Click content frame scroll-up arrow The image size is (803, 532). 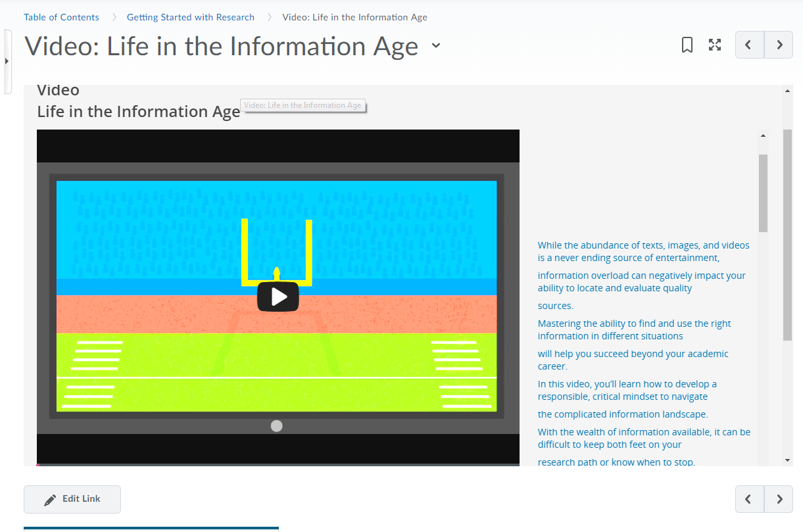pos(787,91)
